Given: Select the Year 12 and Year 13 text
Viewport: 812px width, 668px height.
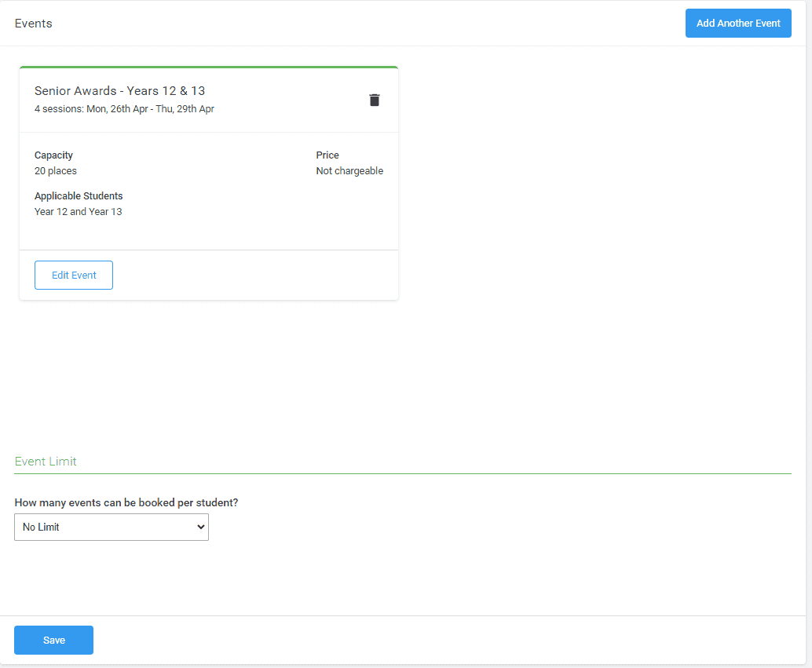Looking at the screenshot, I should 78,211.
